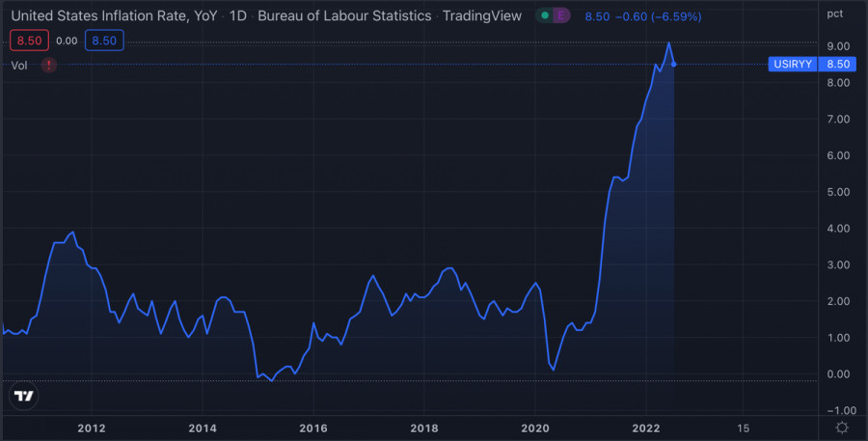Click the 2020 time axis label
Screen dimensions: 868x441
point(535,428)
